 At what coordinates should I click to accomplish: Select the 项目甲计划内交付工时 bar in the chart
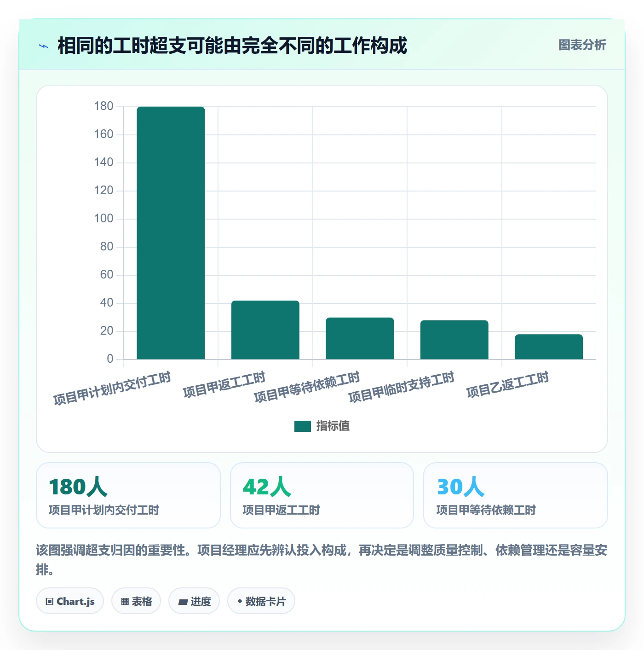(x=171, y=233)
